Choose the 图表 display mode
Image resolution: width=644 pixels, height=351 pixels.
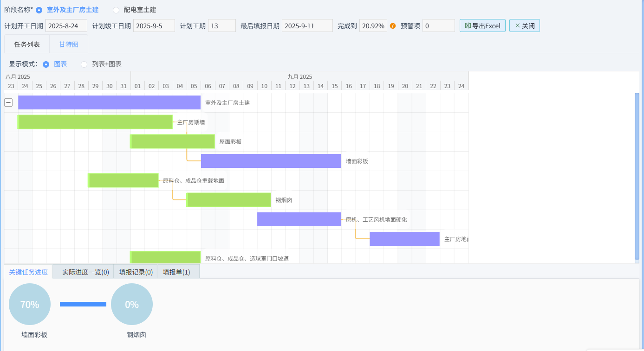(x=46, y=64)
